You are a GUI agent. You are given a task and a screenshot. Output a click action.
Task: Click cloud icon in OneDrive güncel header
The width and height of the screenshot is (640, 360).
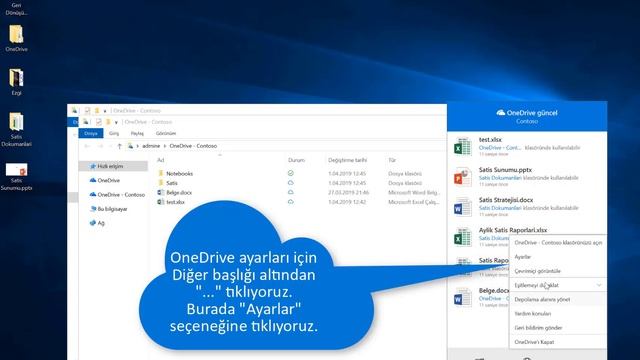click(x=500, y=113)
